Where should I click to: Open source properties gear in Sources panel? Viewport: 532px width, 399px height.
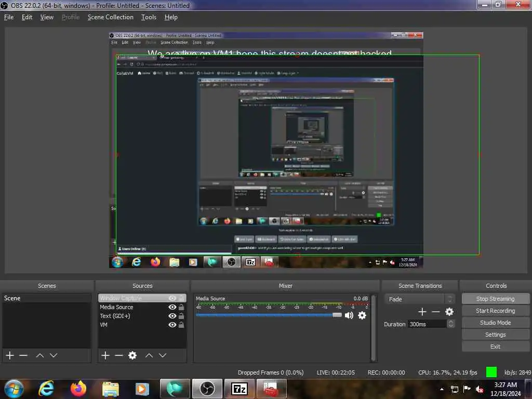[x=132, y=355]
